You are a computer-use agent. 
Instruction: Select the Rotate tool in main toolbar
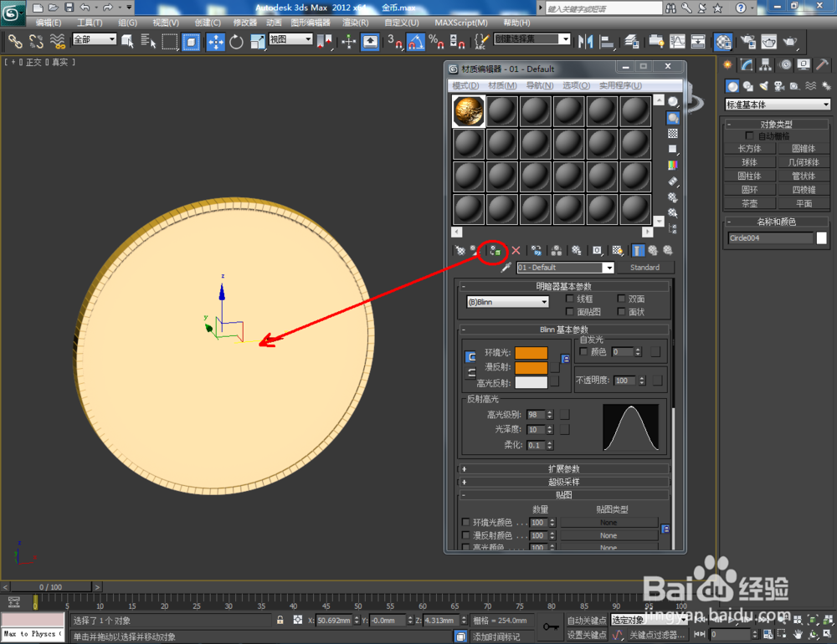236,42
